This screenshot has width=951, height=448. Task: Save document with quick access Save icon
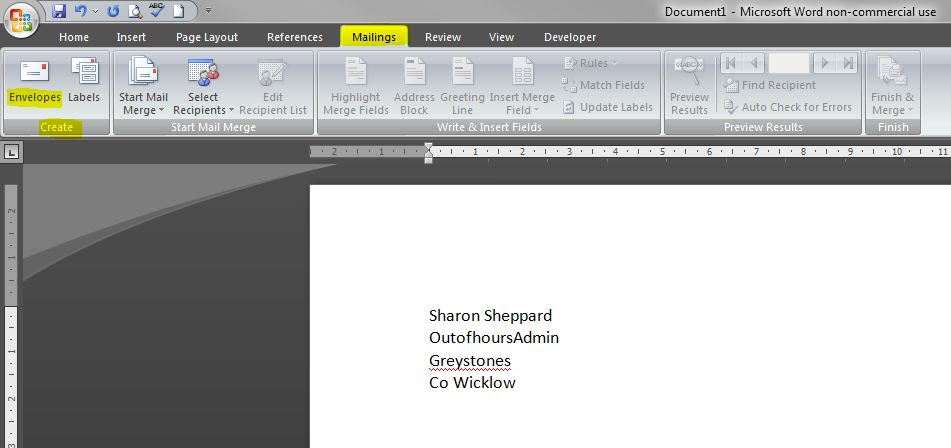pyautogui.click(x=59, y=11)
